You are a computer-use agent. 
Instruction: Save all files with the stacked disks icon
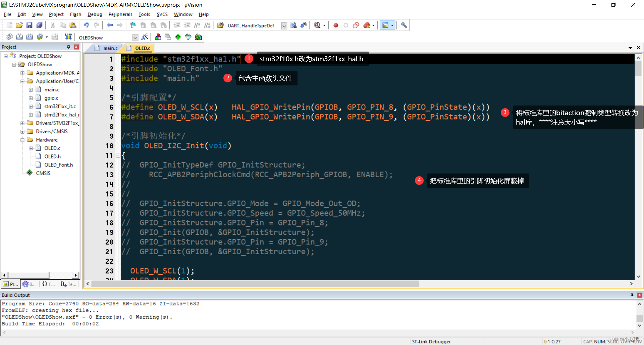click(x=40, y=25)
